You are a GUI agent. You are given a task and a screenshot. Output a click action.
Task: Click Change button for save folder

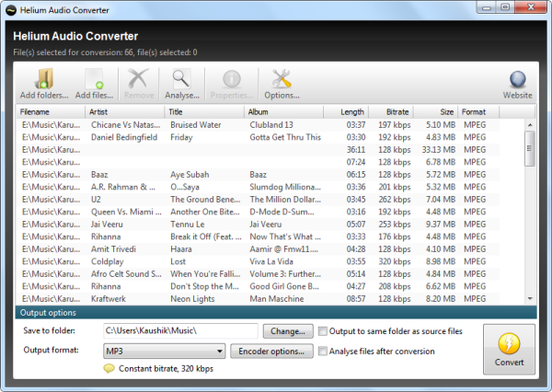[x=289, y=331]
